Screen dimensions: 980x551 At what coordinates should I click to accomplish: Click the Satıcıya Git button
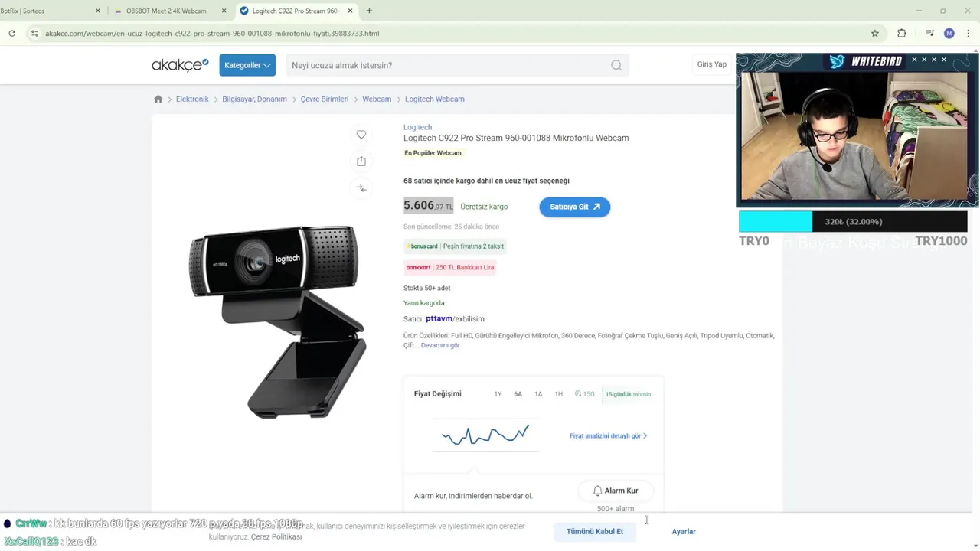575,207
